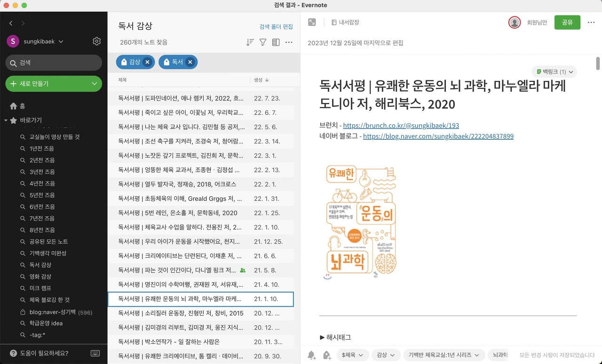602x364 pixels.
Task: Go back using the left arrow
Action: pos(11,23)
